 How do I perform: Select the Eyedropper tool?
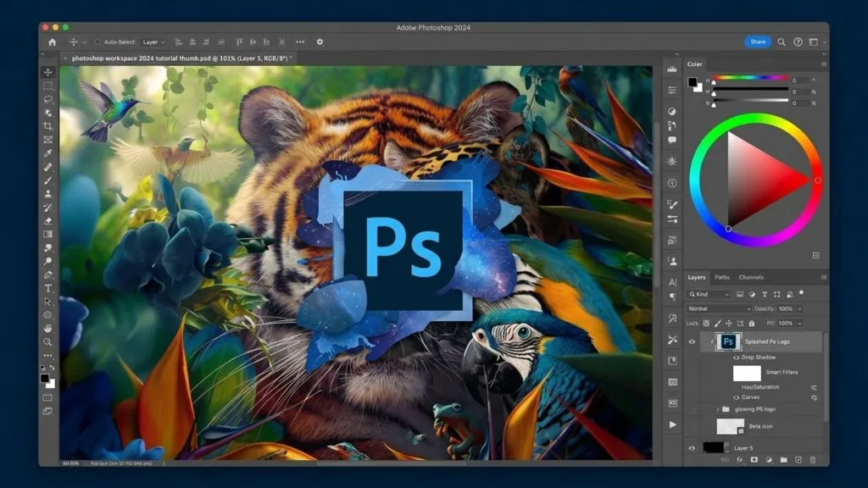click(x=48, y=153)
